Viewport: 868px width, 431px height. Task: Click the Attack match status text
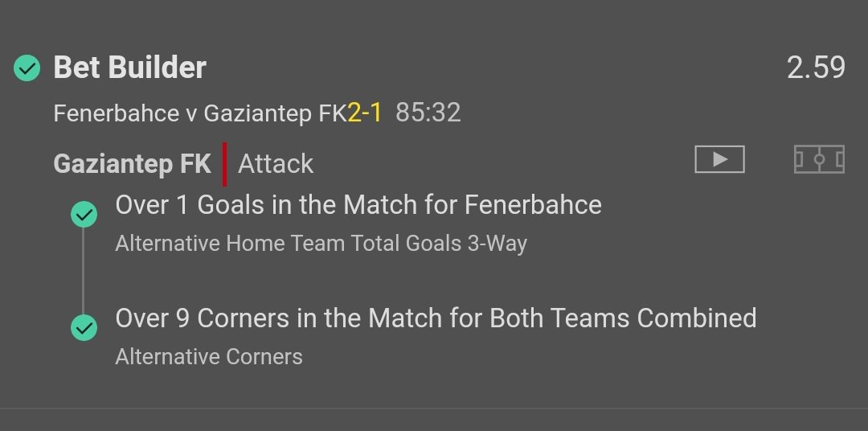[276, 164]
